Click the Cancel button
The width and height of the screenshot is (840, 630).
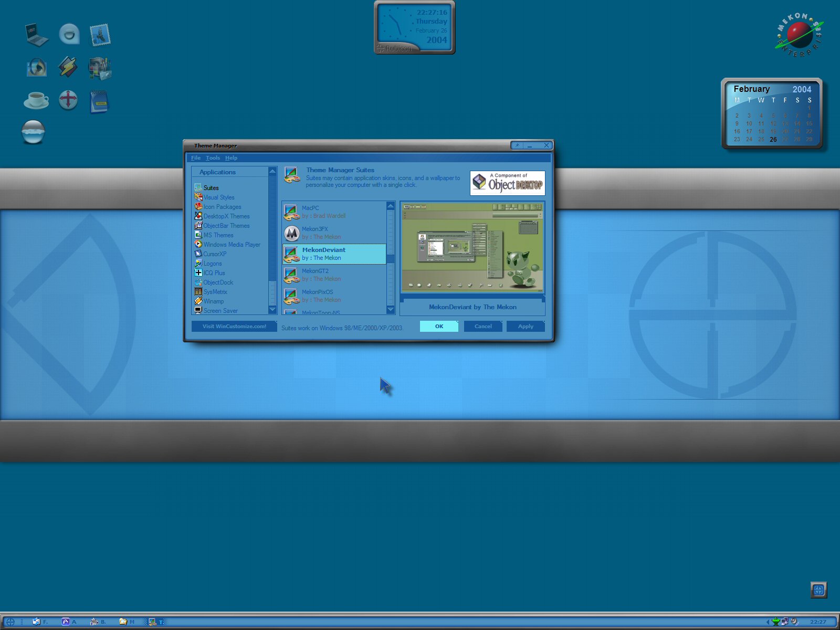(x=483, y=326)
